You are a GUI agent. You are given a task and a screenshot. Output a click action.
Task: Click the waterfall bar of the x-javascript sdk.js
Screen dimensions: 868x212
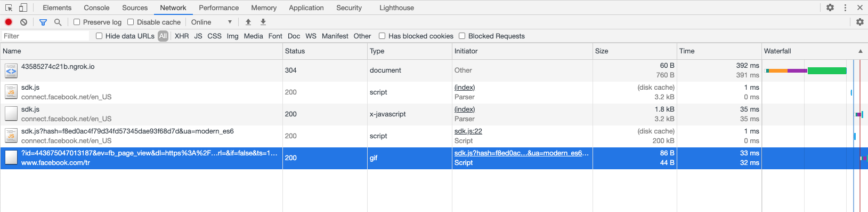tap(859, 114)
